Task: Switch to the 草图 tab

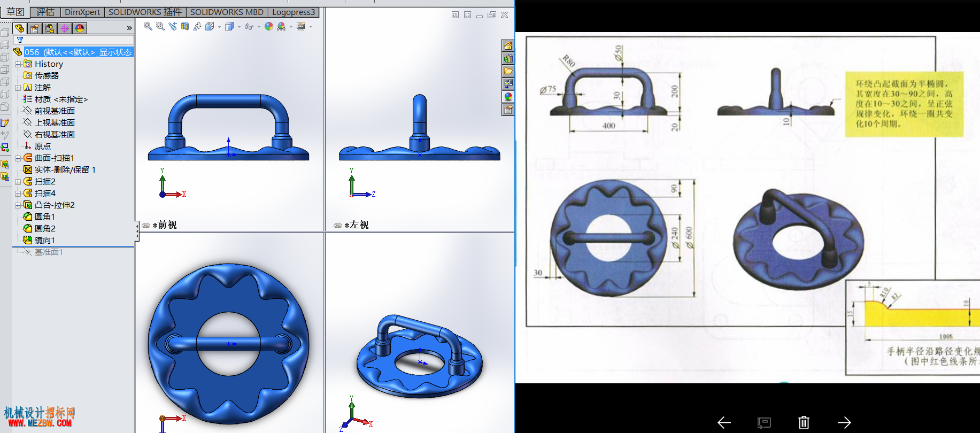Action: pos(15,12)
